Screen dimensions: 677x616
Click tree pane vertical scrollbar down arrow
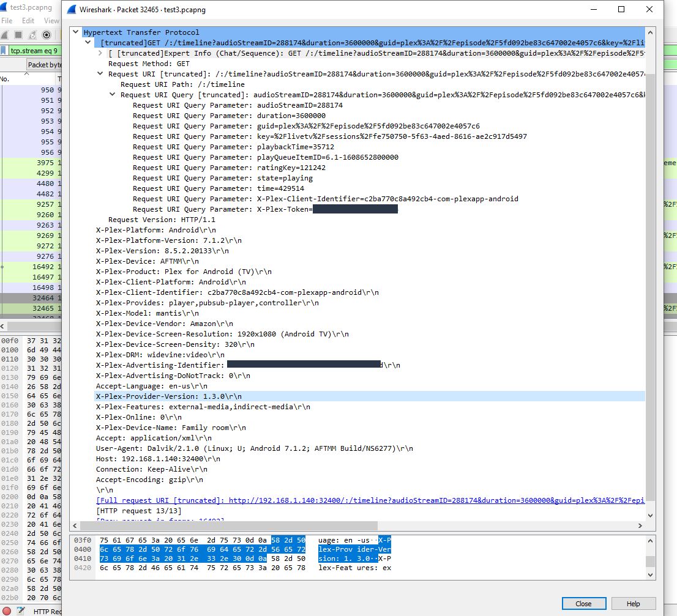coord(650,516)
